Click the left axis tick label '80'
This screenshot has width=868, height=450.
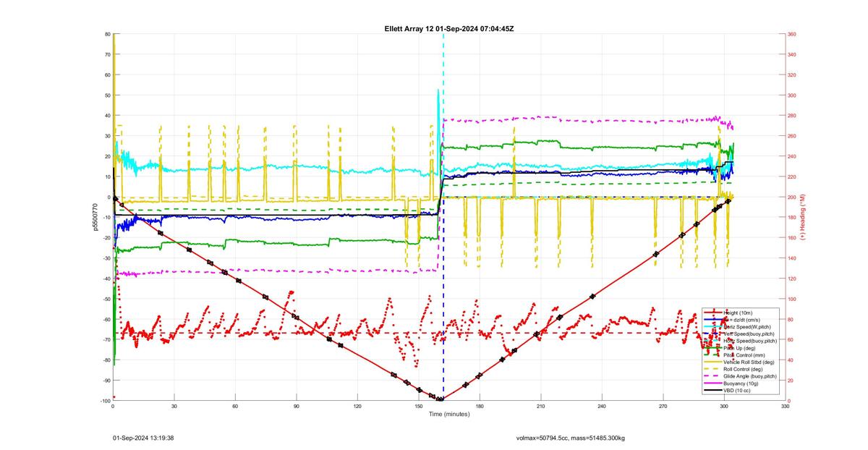point(107,34)
